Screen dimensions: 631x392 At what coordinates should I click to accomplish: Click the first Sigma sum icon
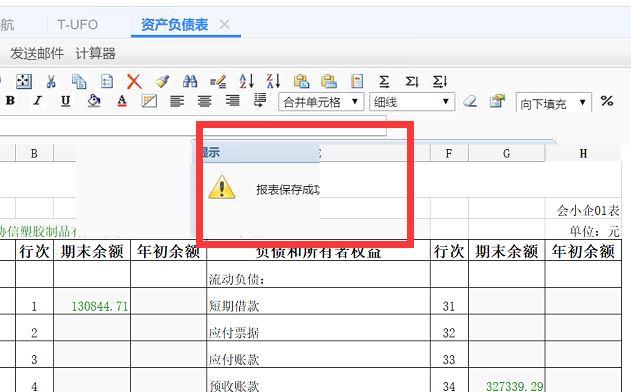pos(384,81)
